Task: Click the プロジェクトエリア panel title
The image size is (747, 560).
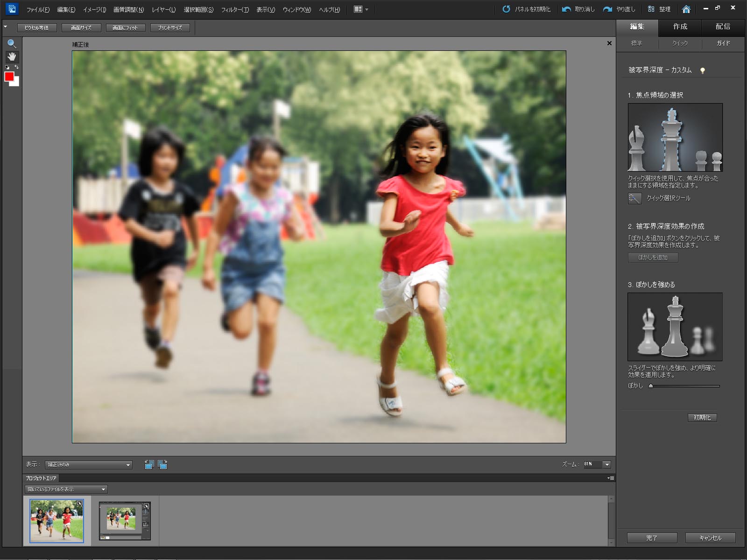Action: point(41,478)
